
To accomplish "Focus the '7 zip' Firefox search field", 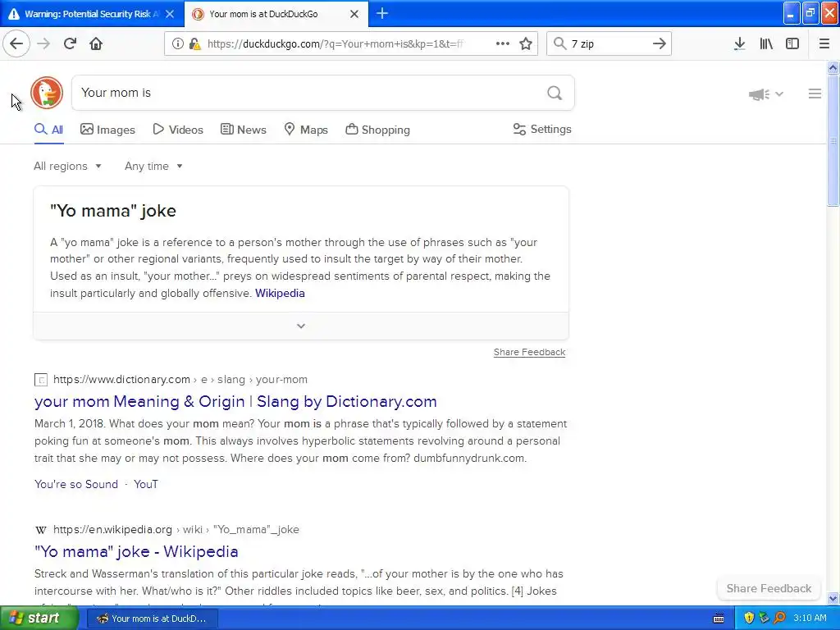I will [608, 44].
